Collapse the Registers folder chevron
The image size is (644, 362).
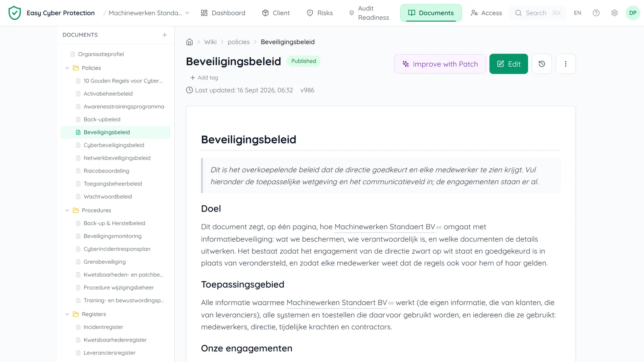point(67,314)
